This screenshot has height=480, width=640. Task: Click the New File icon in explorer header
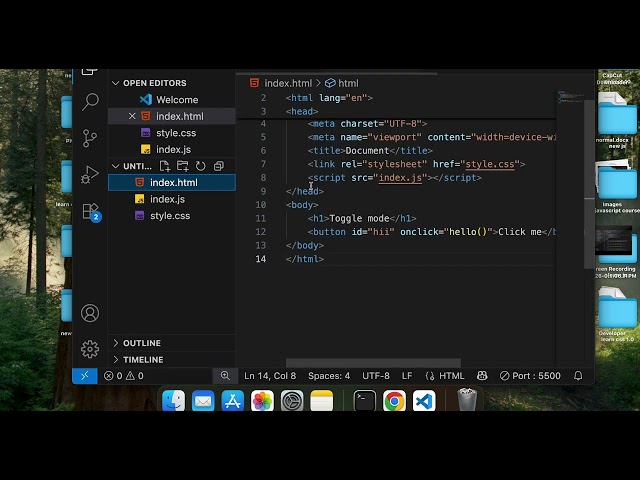coord(164,166)
